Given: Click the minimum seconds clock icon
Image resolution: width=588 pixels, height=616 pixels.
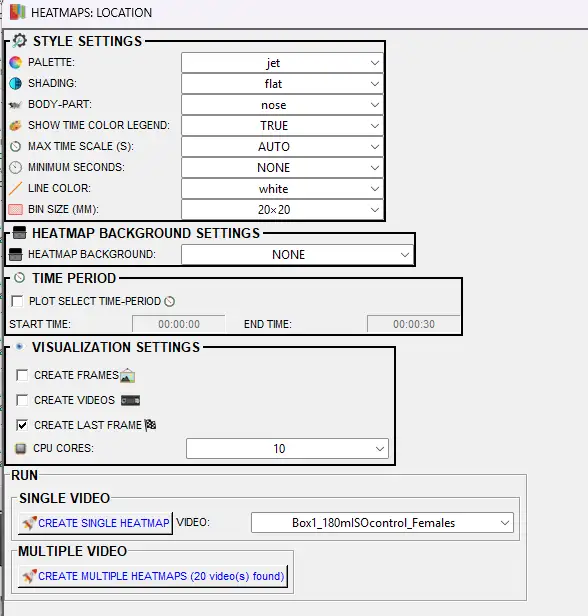Looking at the screenshot, I should [x=15, y=167].
